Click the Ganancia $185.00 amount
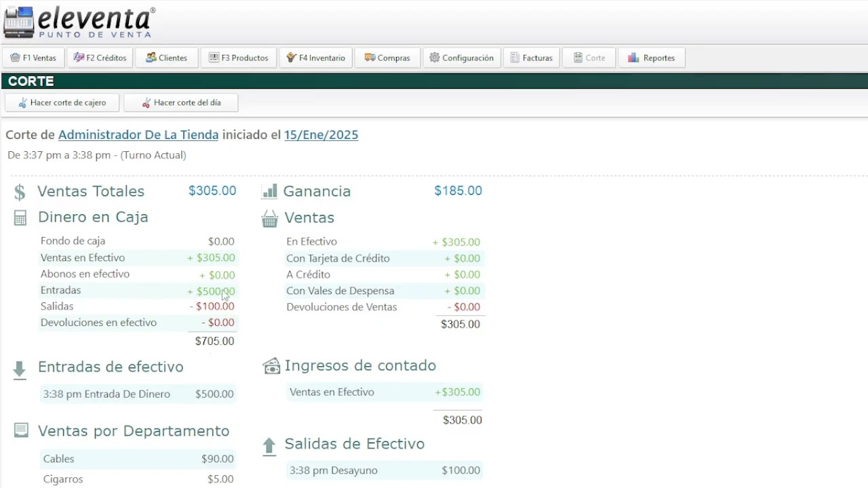 [458, 191]
